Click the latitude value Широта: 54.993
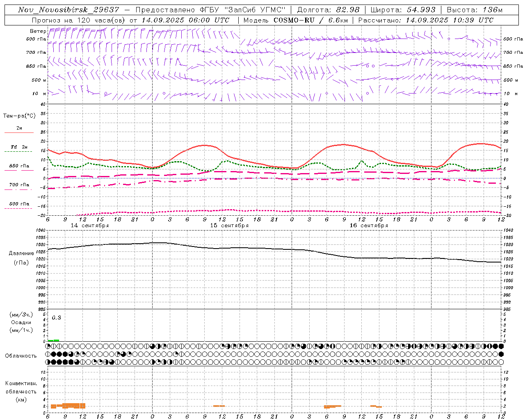525x420 pixels. 403,10
